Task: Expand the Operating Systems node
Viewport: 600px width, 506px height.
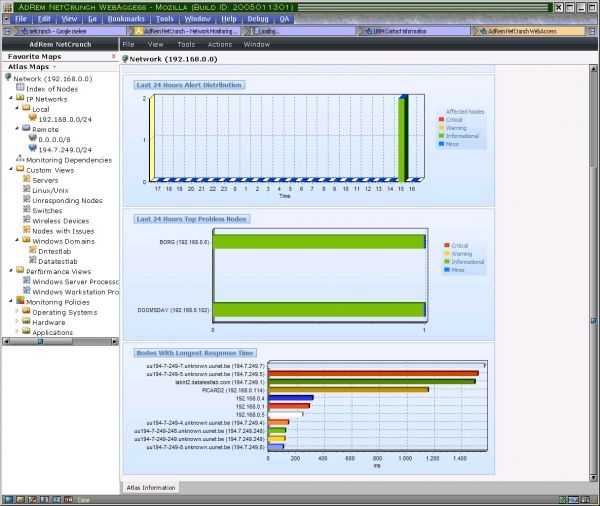Action: click(17, 311)
